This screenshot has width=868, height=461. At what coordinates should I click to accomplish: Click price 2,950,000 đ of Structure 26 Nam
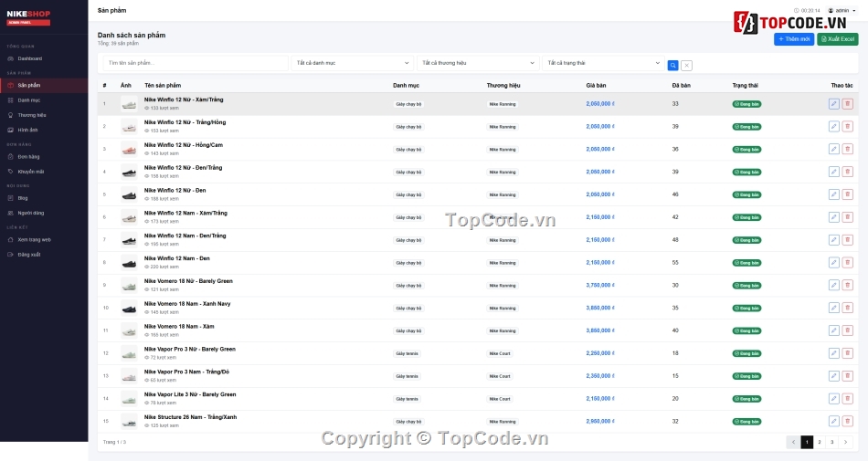[x=600, y=421]
